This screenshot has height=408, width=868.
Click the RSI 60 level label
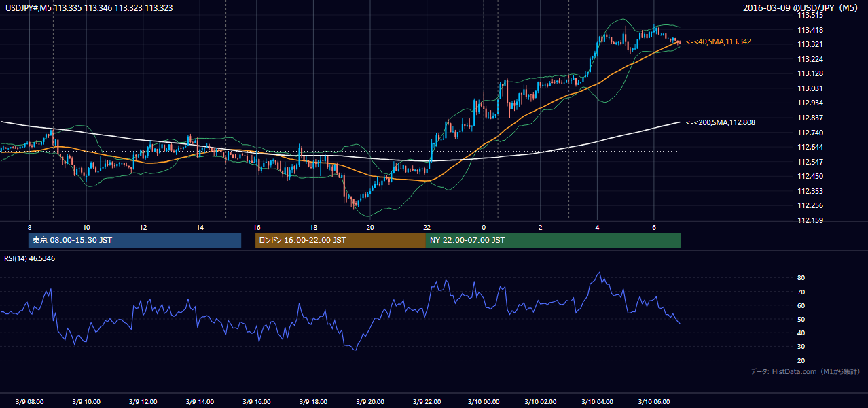(x=801, y=306)
